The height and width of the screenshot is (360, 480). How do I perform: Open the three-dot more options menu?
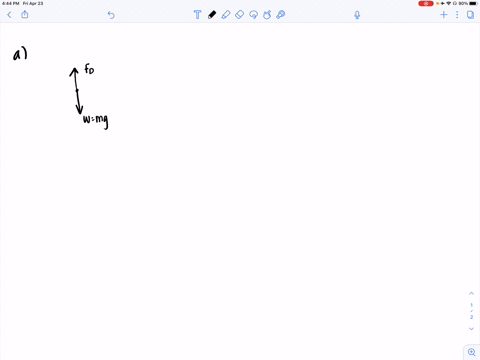tap(457, 14)
